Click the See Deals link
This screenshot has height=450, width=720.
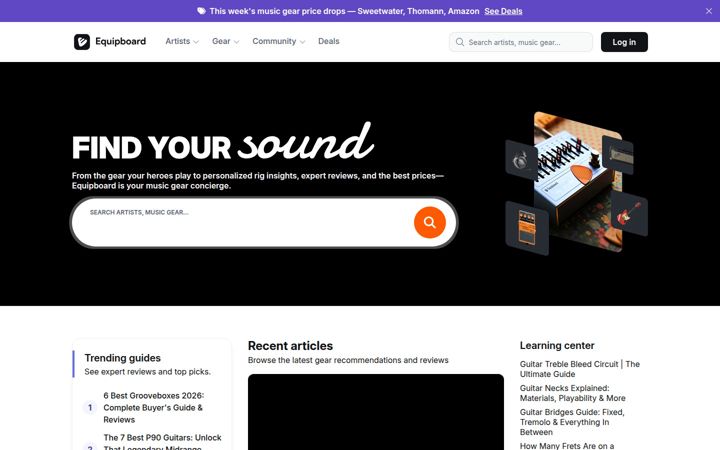503,11
